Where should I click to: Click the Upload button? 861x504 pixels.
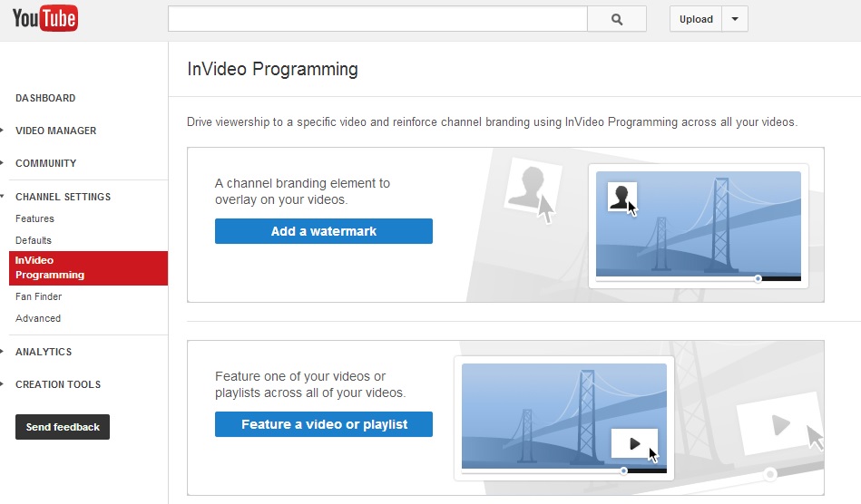pos(696,19)
